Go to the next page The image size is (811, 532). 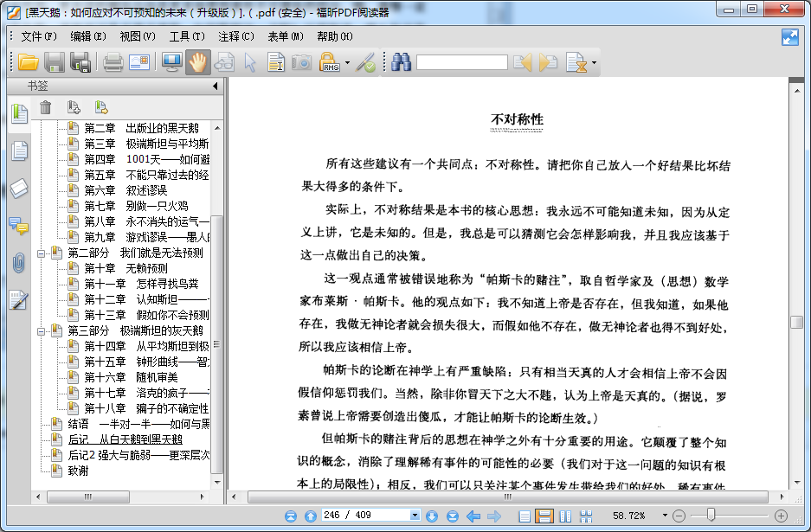tap(432, 516)
